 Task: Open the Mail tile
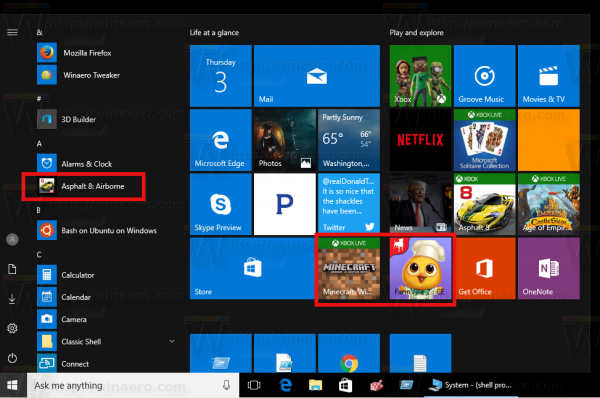click(x=317, y=76)
